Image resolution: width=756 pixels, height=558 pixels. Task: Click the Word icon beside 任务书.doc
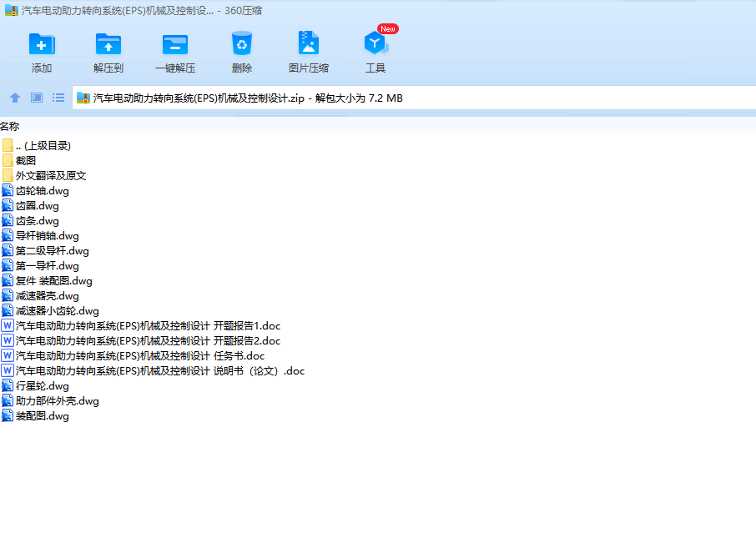coord(8,355)
